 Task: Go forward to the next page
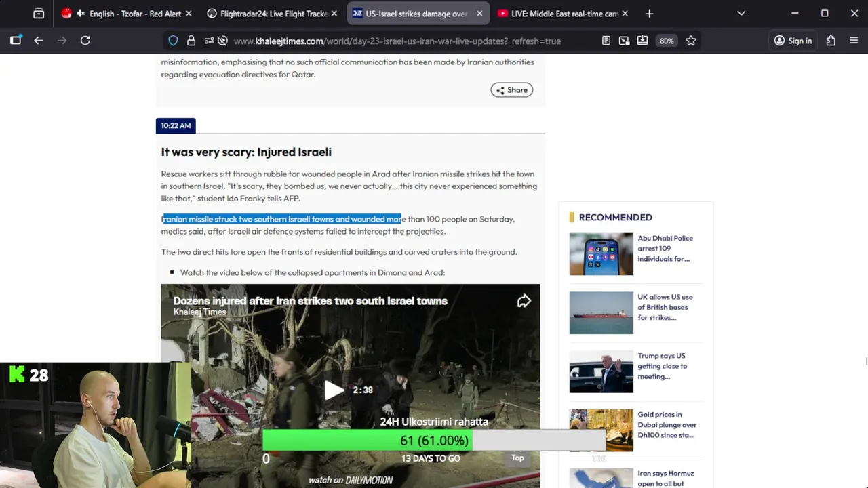[x=62, y=41]
